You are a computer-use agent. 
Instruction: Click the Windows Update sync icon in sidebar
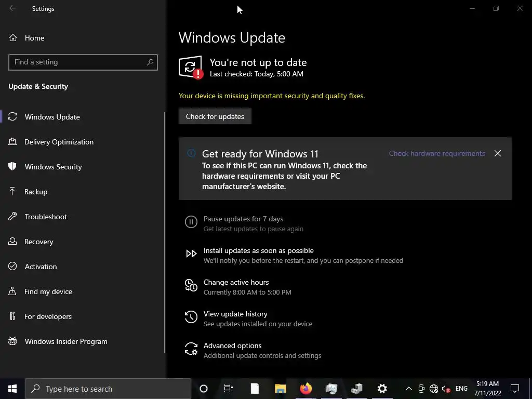[12, 117]
